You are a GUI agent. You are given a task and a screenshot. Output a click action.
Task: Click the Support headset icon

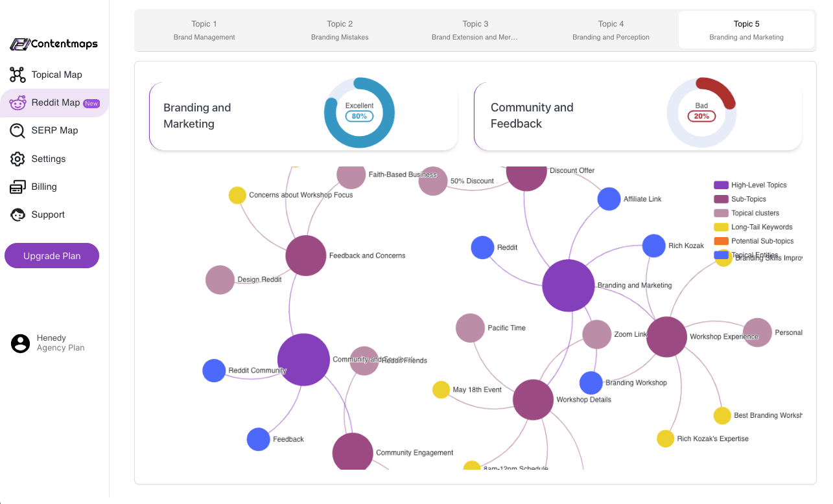(18, 214)
